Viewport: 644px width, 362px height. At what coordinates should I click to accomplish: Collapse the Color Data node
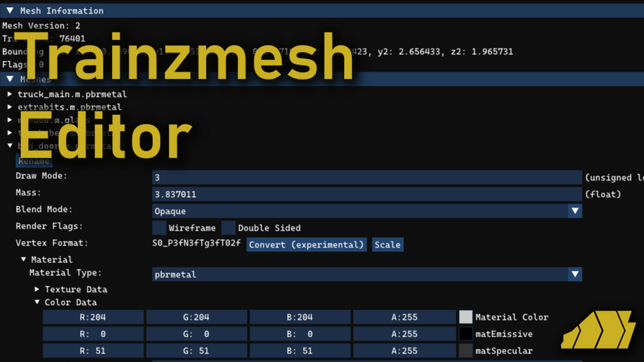[37, 302]
